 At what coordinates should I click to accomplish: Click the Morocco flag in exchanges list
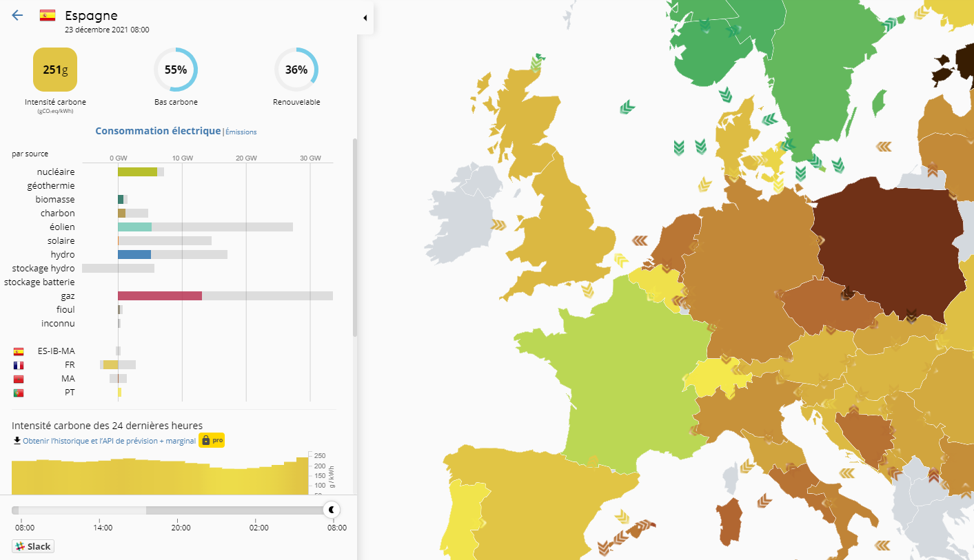click(19, 379)
